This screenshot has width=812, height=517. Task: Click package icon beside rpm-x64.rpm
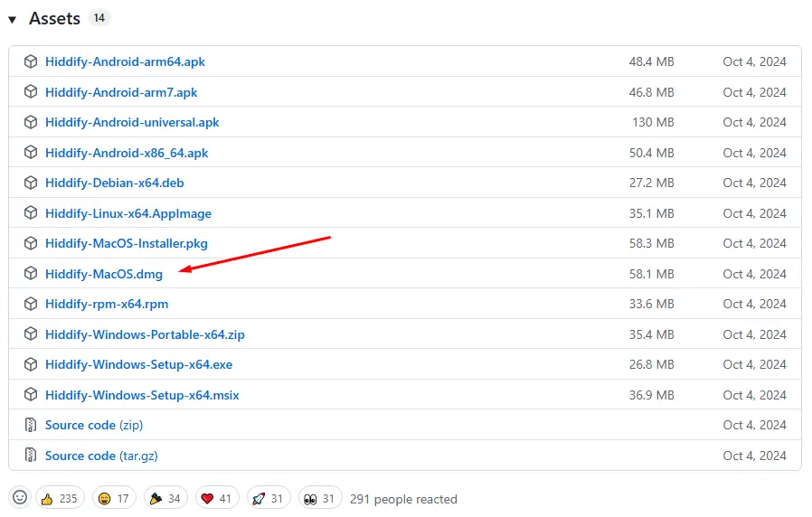[31, 304]
